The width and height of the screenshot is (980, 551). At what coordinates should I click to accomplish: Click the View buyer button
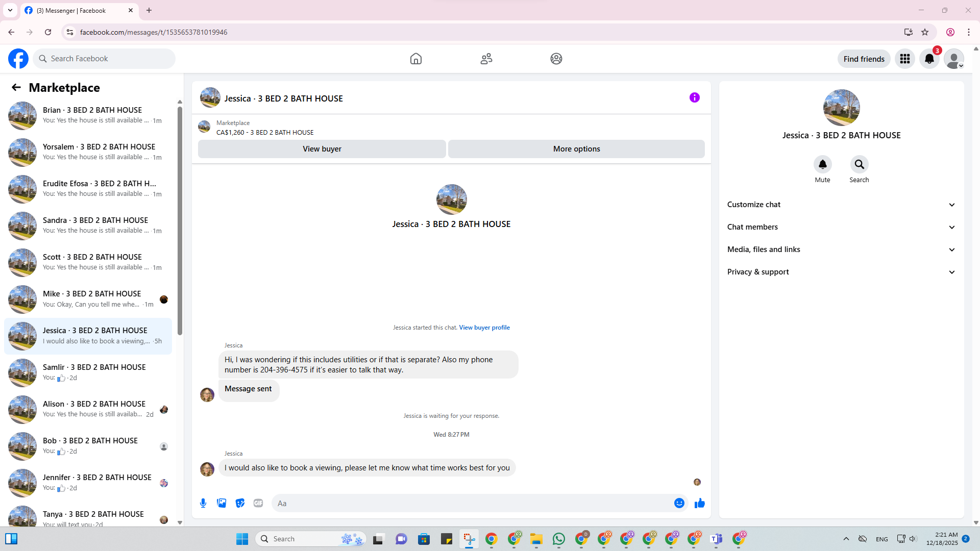(x=322, y=149)
